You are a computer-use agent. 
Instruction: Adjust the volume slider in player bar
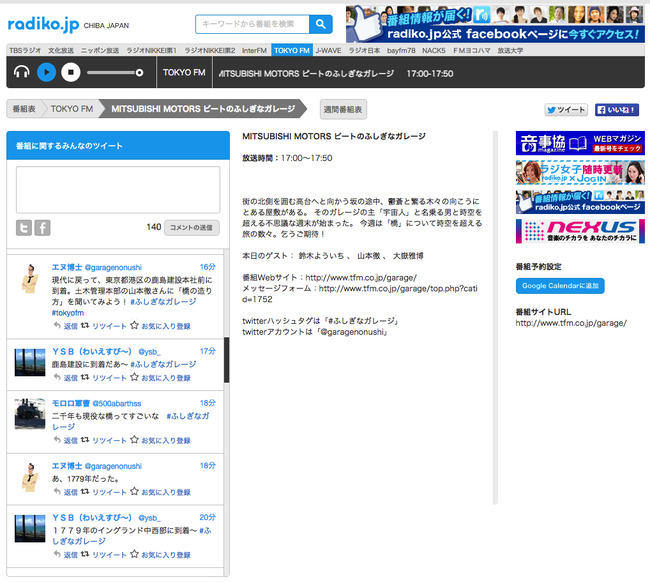coord(115,73)
